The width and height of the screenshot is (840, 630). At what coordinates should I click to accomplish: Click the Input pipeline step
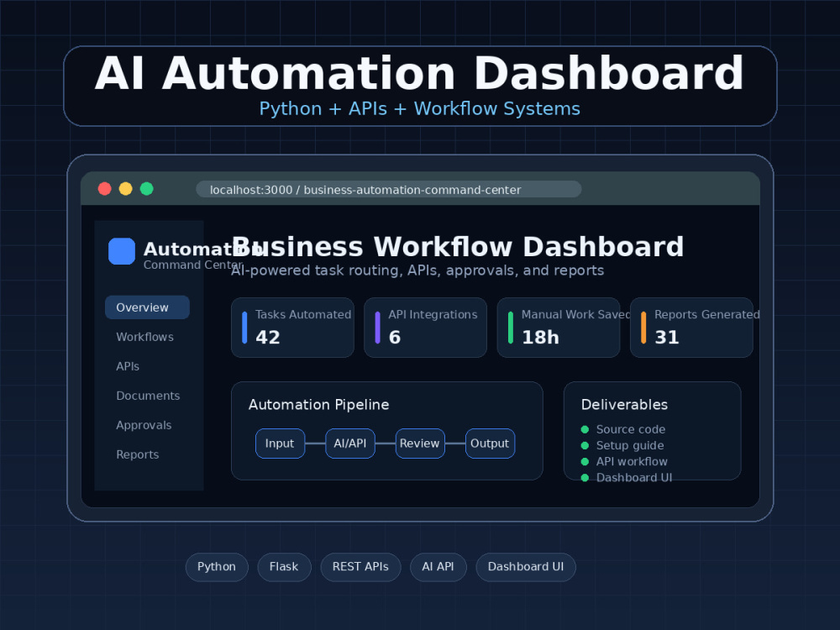click(281, 444)
